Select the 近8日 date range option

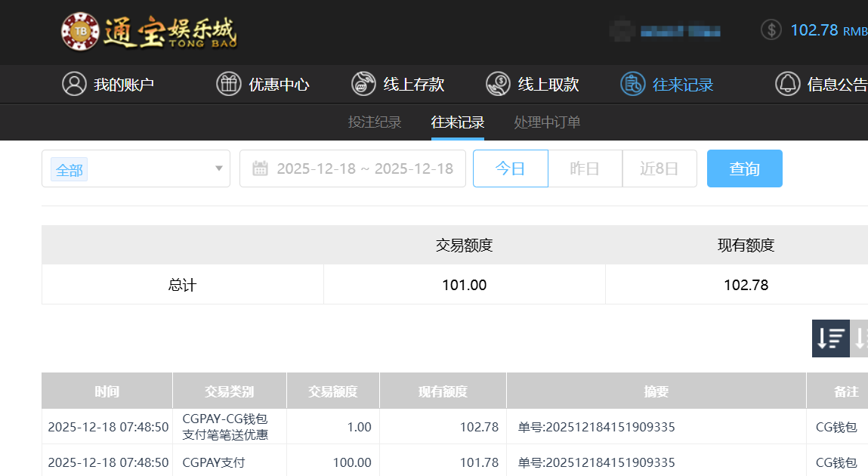[x=659, y=168]
